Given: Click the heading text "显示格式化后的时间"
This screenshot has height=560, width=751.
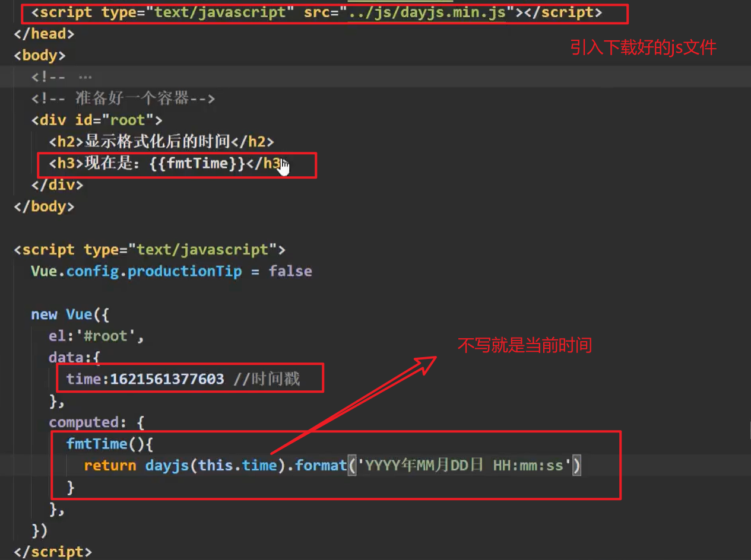Looking at the screenshot, I should click(157, 142).
